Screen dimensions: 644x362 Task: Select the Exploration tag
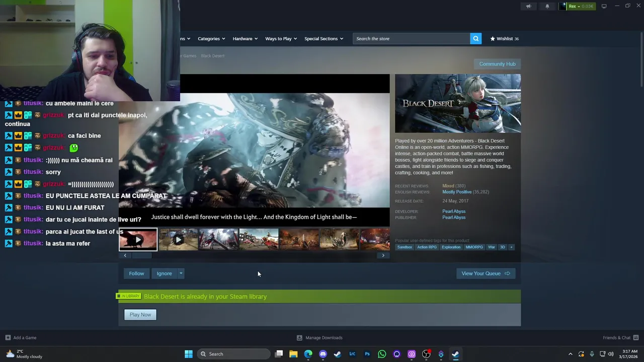click(x=451, y=247)
